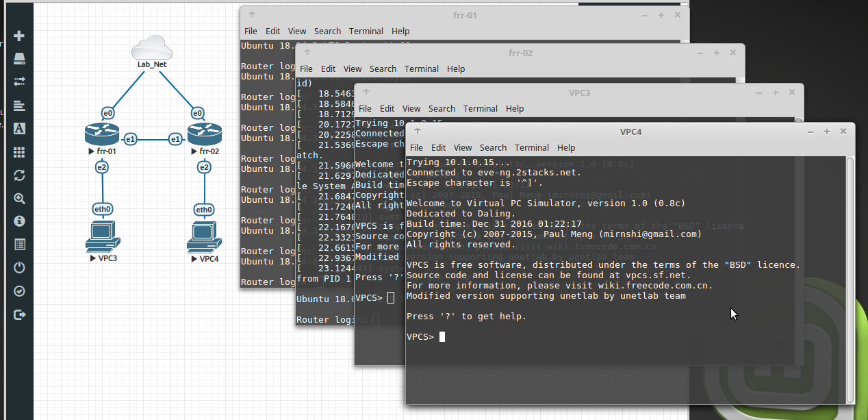Viewport: 868px width, 420px height.
Task: Sign out using the exit icon
Action: pyautogui.click(x=19, y=314)
